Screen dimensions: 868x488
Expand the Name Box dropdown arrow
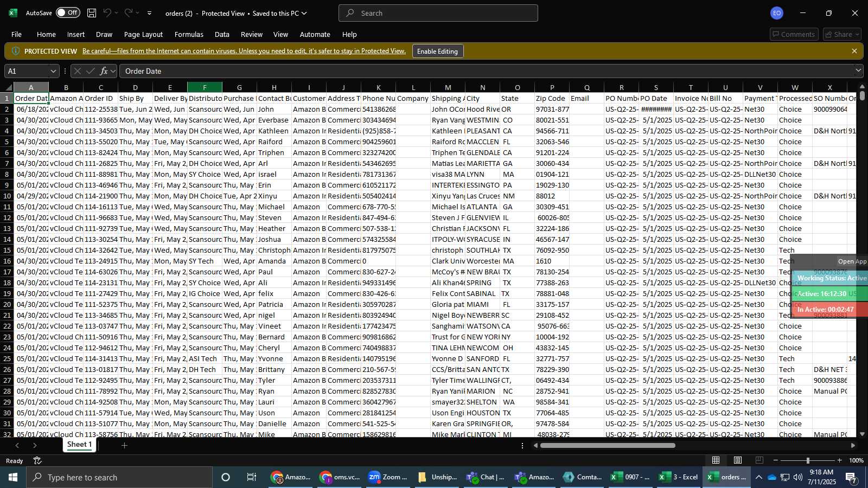pos(53,71)
